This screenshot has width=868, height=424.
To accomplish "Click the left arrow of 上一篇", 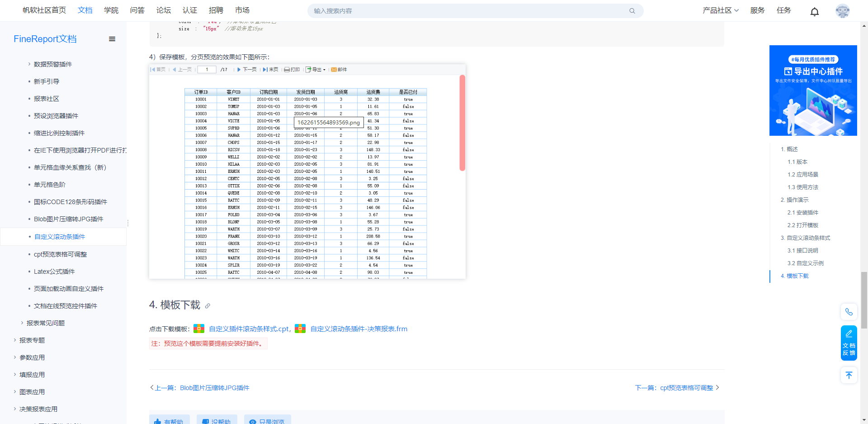I will (x=152, y=388).
